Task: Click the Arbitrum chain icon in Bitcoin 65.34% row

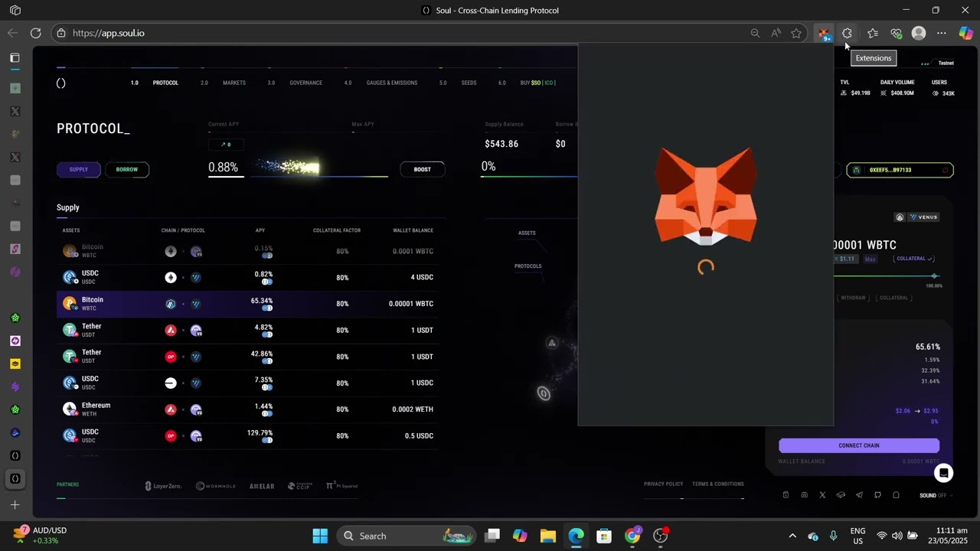Action: [171, 304]
